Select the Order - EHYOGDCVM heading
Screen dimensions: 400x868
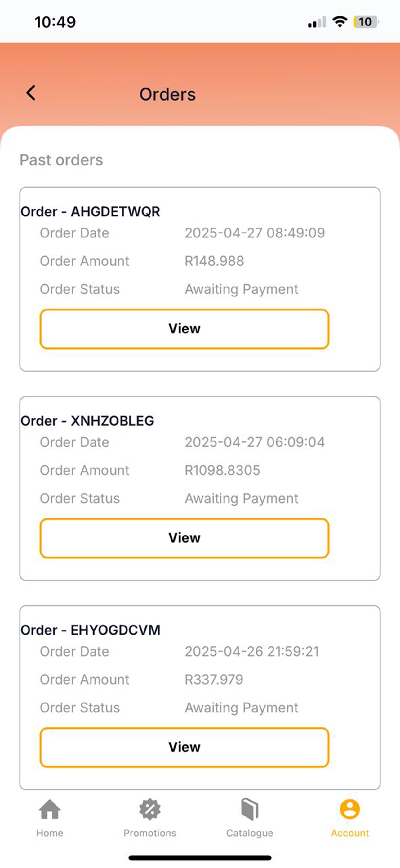coord(90,630)
